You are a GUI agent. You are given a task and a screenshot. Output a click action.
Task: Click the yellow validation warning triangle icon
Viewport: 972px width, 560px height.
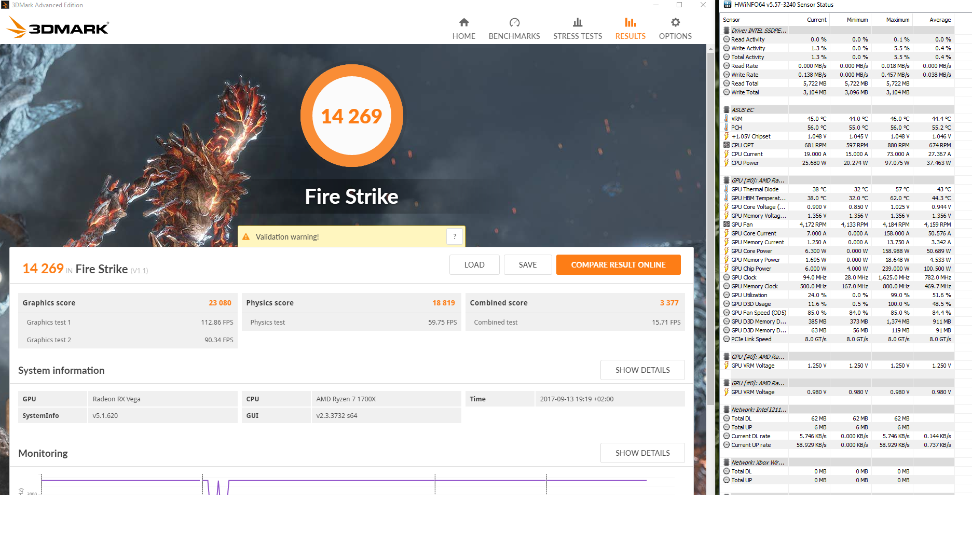pyautogui.click(x=246, y=237)
